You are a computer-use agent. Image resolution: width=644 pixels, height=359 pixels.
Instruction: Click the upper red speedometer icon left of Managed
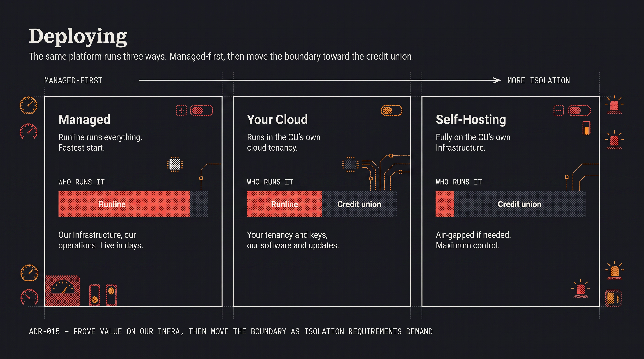click(29, 131)
